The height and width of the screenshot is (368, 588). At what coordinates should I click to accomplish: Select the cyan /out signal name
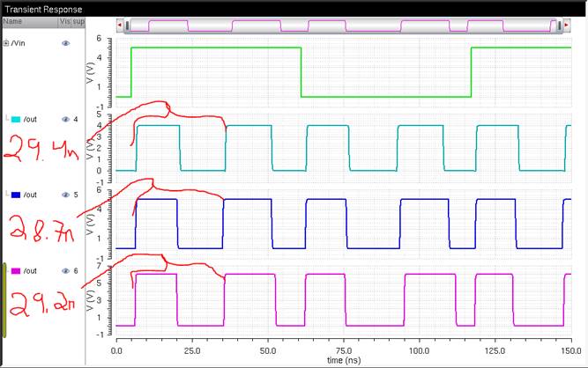click(30, 120)
